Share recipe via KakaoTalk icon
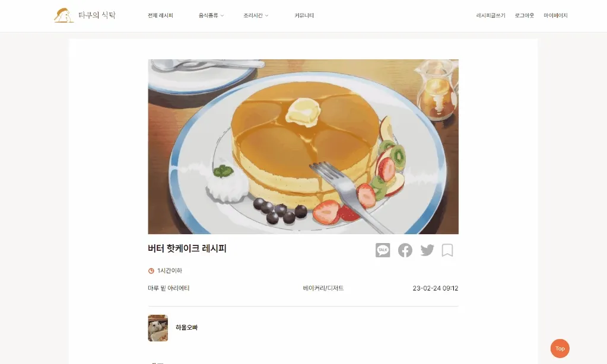Image resolution: width=607 pixels, height=364 pixels. (x=383, y=250)
